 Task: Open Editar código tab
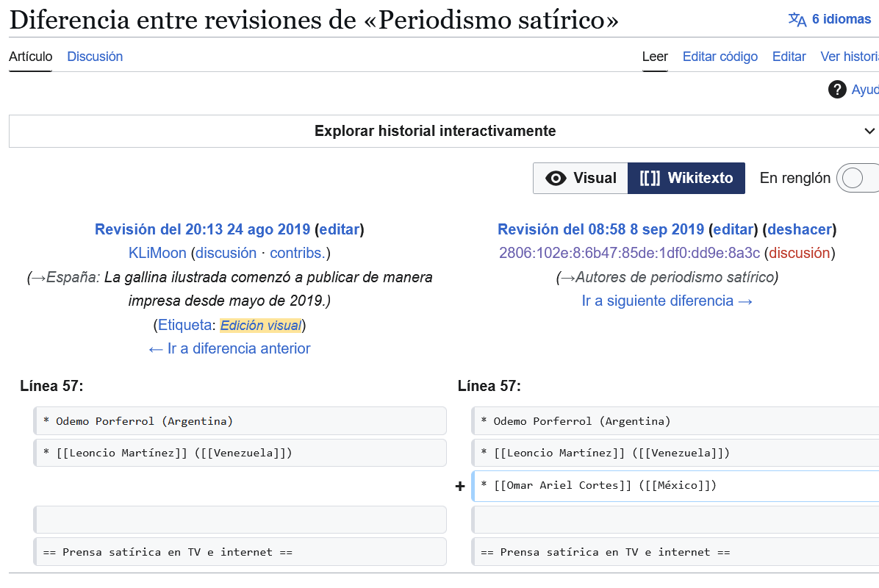click(720, 57)
